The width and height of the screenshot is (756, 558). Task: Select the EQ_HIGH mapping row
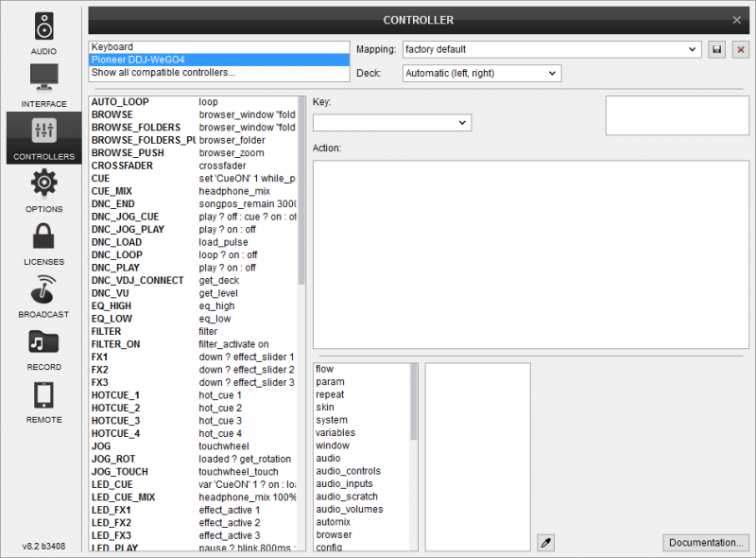coord(194,306)
